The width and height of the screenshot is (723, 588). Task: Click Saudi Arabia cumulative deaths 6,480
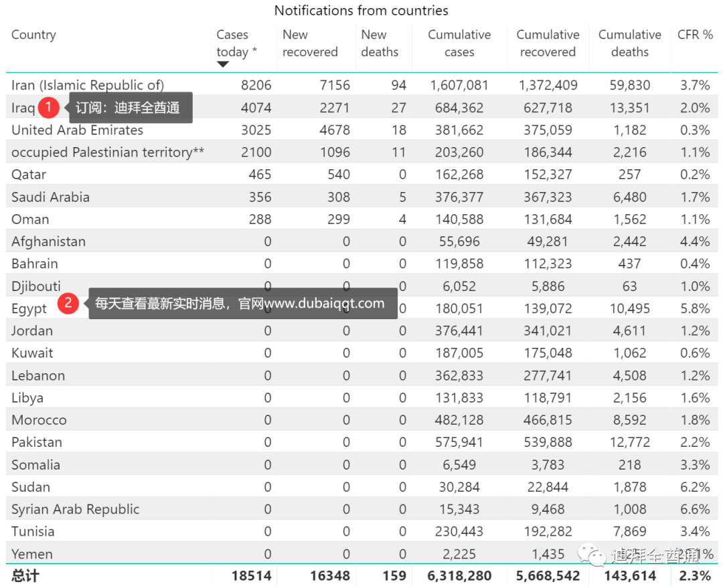pyautogui.click(x=630, y=197)
